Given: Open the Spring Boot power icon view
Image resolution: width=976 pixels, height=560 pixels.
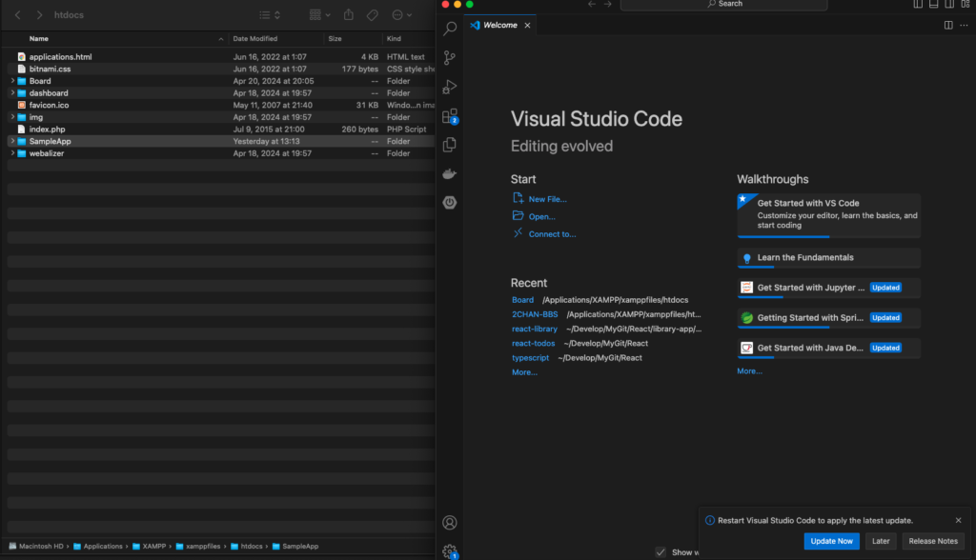Looking at the screenshot, I should pyautogui.click(x=450, y=202).
